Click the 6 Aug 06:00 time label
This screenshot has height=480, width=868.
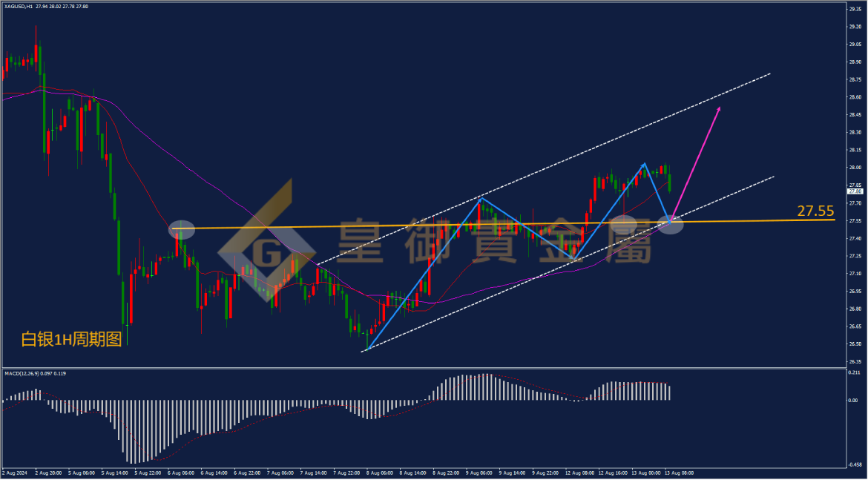[x=182, y=473]
